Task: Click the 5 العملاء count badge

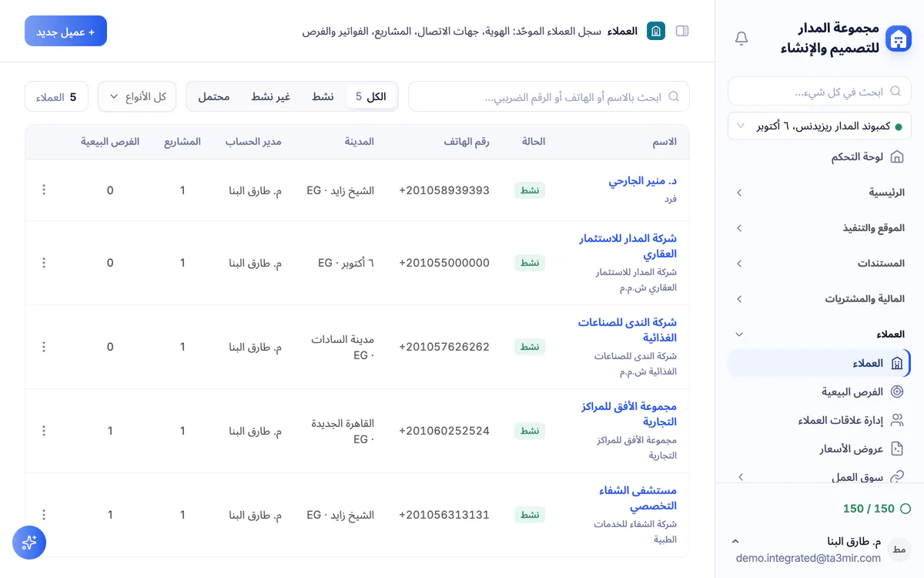Action: 56,96
